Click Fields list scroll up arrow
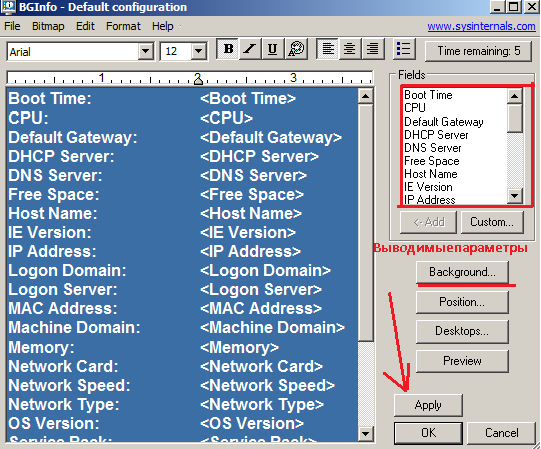541x449 pixels. click(x=514, y=96)
